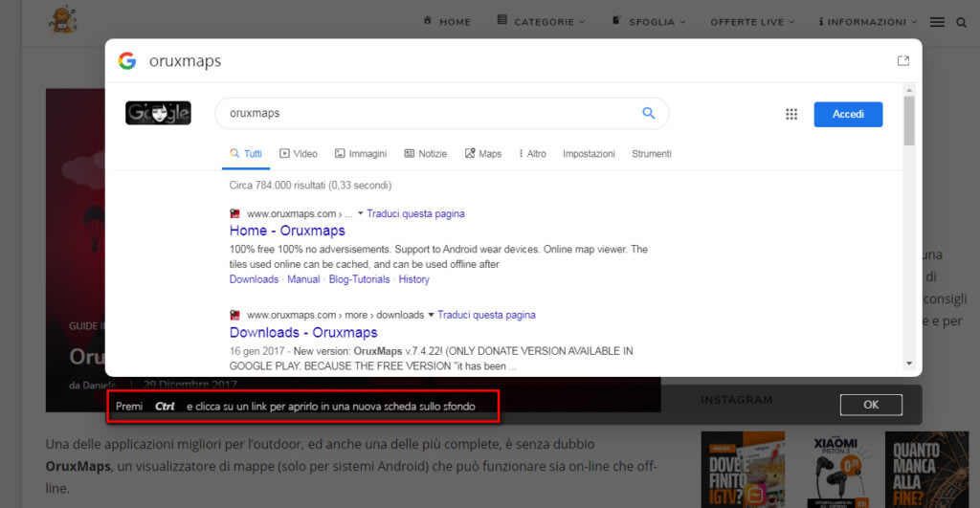Click favicon of the Downloads - Oruxmaps result
The image size is (980, 508).
[235, 315]
